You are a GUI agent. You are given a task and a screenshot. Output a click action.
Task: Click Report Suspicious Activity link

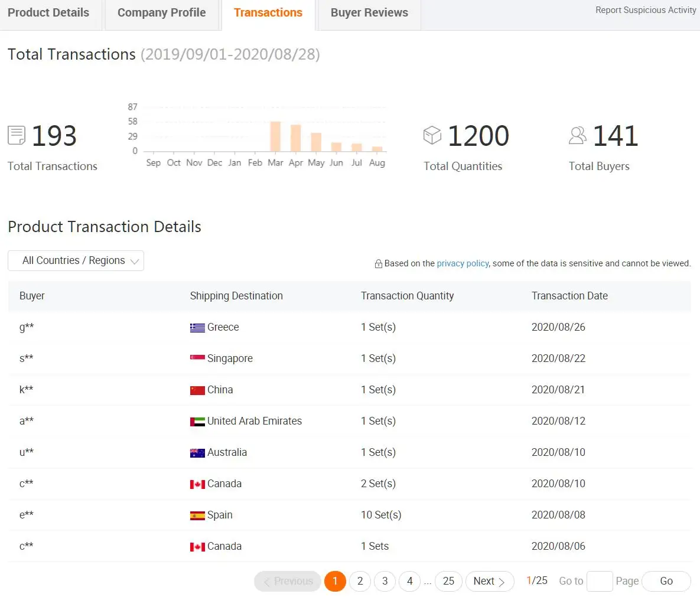point(646,10)
